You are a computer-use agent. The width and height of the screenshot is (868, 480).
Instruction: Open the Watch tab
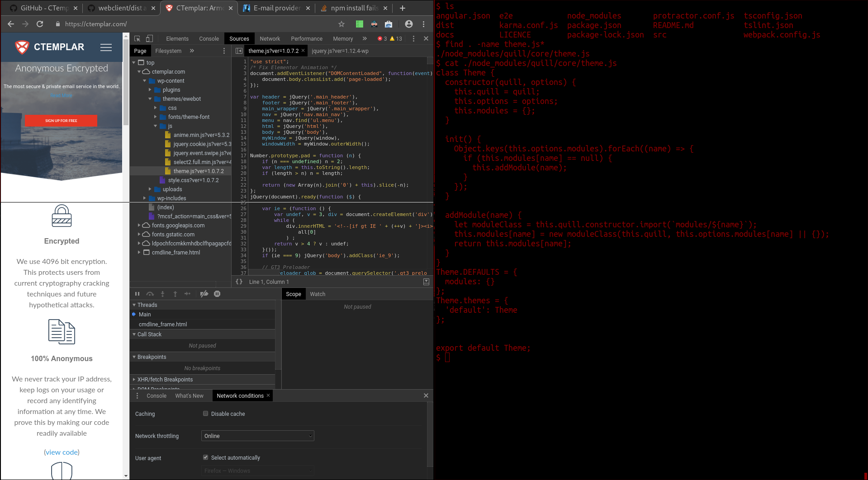[318, 294]
